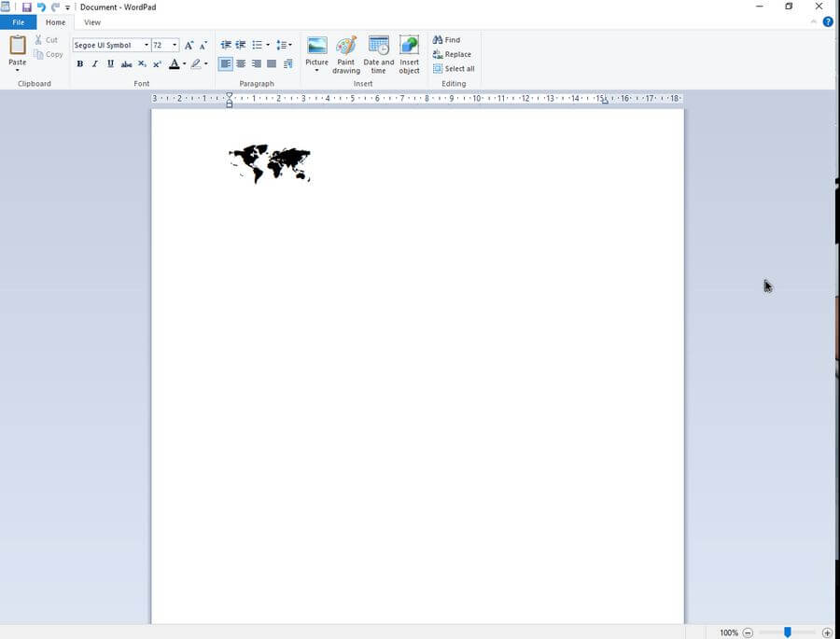Select the world map image in document
This screenshot has width=840, height=639.
coord(270,163)
